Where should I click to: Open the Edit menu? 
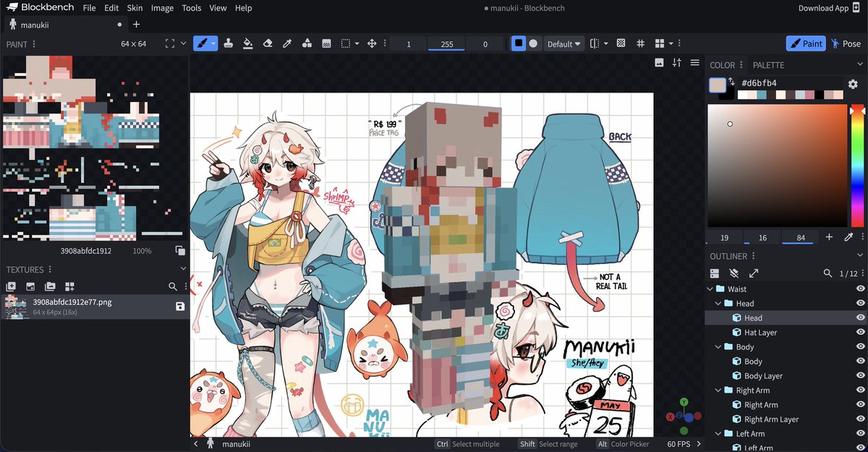(x=111, y=8)
